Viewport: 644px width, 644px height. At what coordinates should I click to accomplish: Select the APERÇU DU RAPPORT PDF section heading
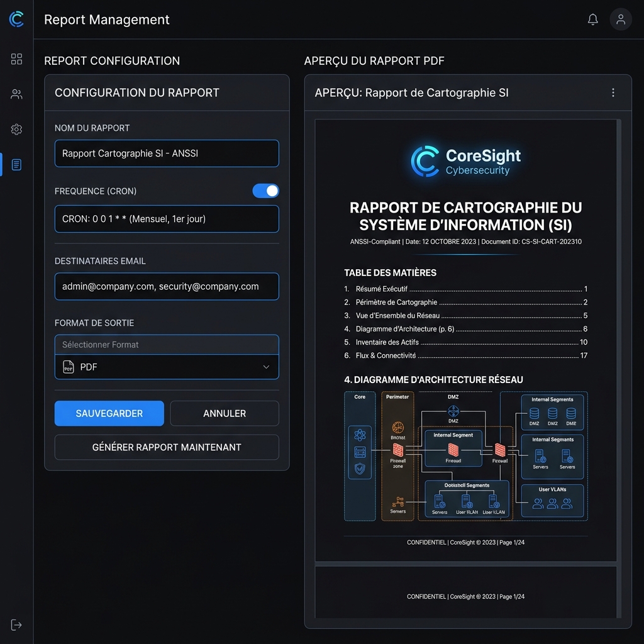(374, 61)
